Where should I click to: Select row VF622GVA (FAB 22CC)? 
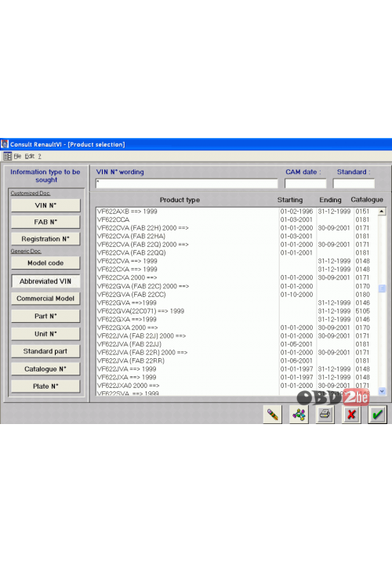237,295
